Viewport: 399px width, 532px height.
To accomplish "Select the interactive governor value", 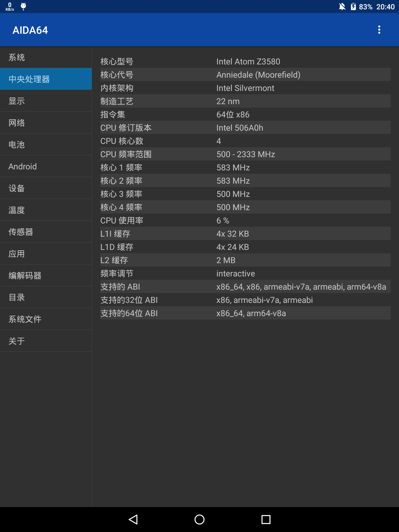I will point(236,274).
